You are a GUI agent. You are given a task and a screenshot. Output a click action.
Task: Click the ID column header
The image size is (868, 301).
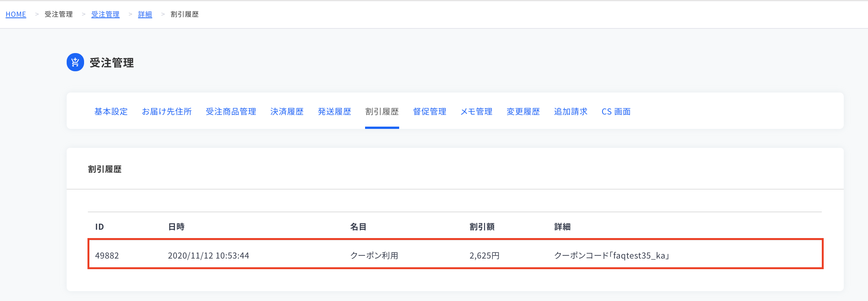[100, 227]
